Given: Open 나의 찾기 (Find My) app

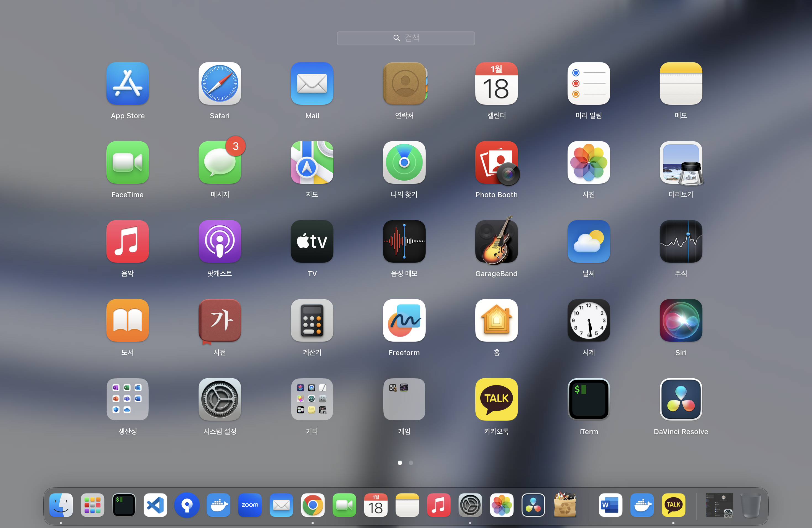Looking at the screenshot, I should coord(404,162).
